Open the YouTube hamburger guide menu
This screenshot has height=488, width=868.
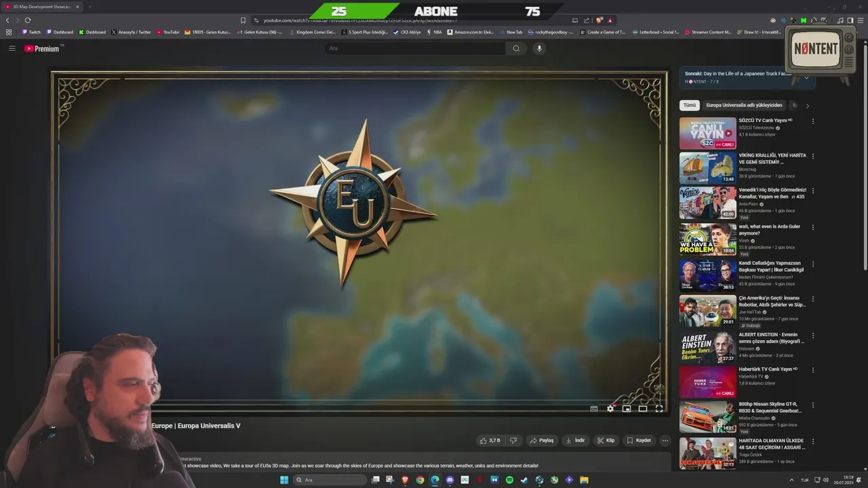12,48
